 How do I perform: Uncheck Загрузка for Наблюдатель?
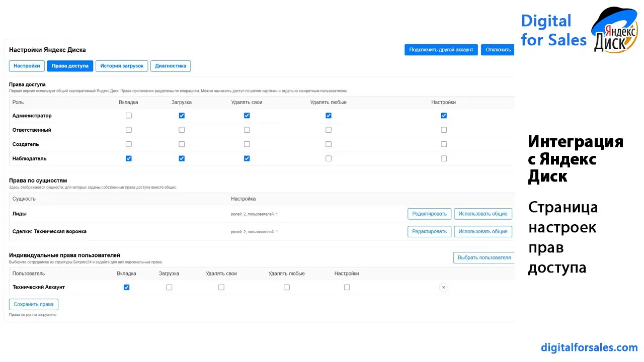tap(182, 158)
